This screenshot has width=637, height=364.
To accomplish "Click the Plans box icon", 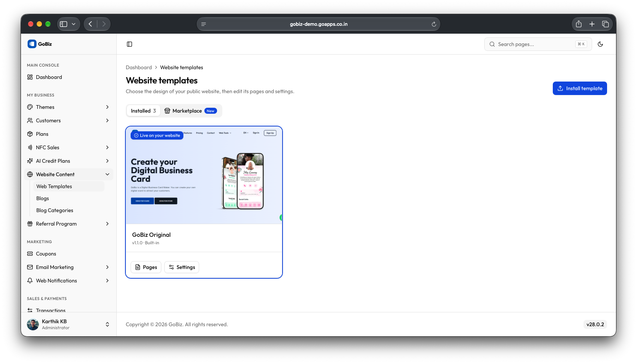I will click(30, 134).
